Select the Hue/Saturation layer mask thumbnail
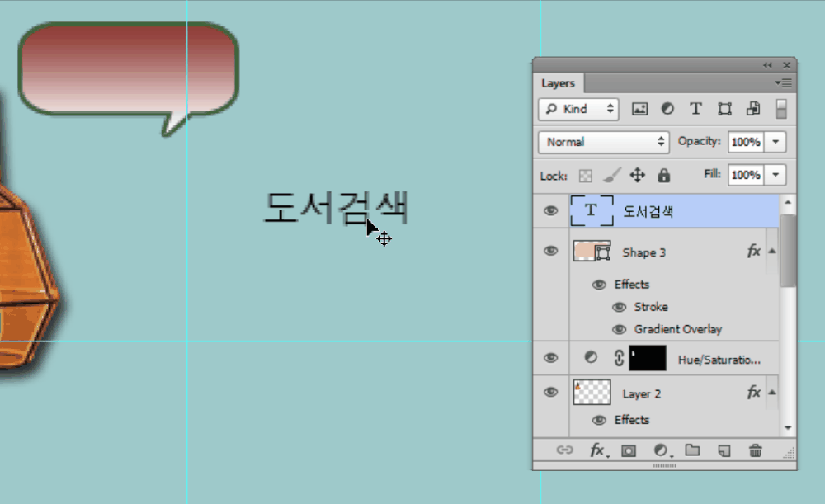The height and width of the screenshot is (504, 825). (x=648, y=358)
